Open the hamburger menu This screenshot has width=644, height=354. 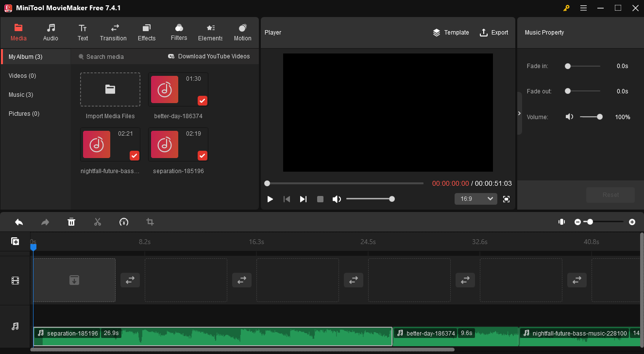point(583,8)
